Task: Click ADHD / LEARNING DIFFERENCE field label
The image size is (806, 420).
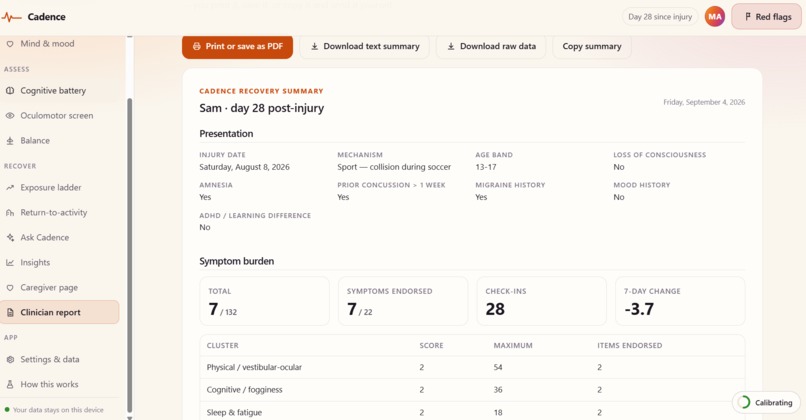Action: click(x=255, y=216)
